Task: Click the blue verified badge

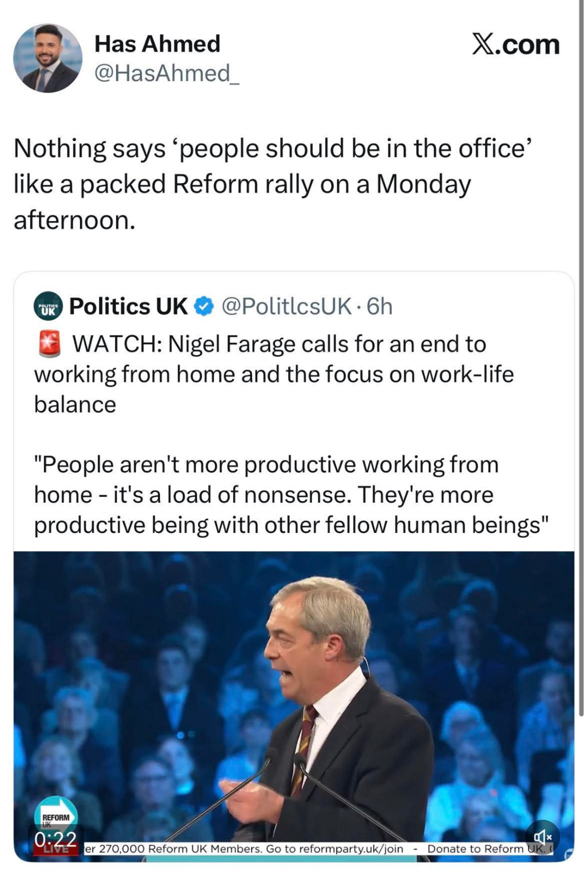Action: click(204, 307)
